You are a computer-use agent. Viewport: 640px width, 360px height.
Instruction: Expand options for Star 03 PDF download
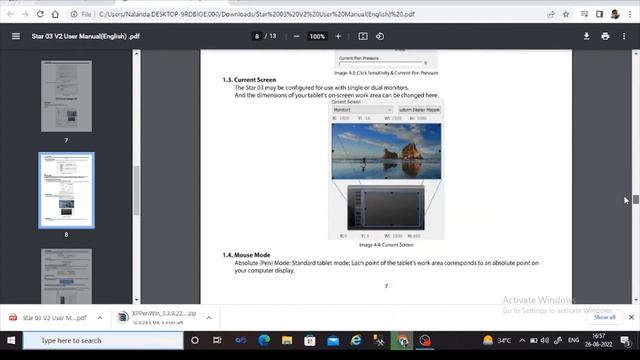[x=100, y=318]
